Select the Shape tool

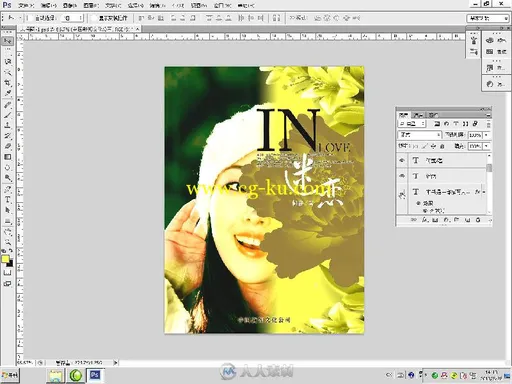[x=8, y=221]
